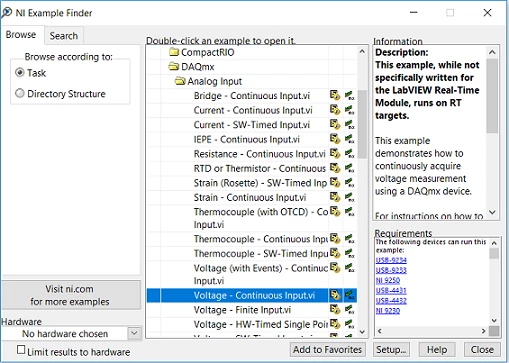This screenshot has width=509, height=363.
Task: Click the Add to Favorites button
Action: (x=327, y=349)
